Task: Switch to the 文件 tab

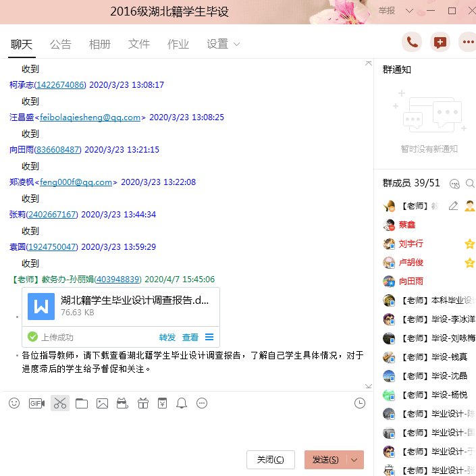Action: coord(139,44)
